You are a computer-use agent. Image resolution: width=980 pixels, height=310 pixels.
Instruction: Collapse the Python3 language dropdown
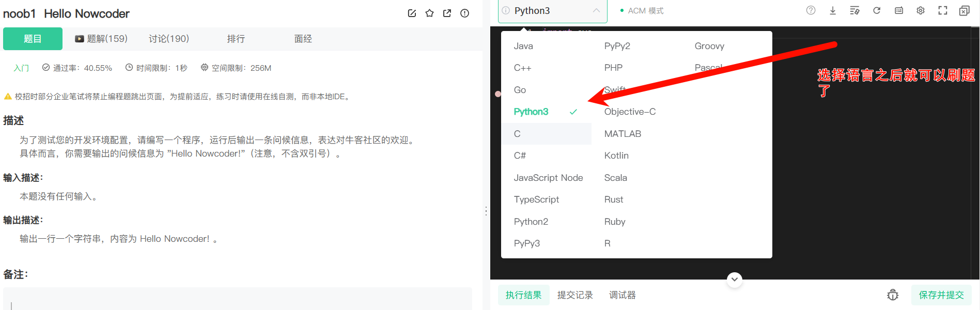[x=597, y=10]
